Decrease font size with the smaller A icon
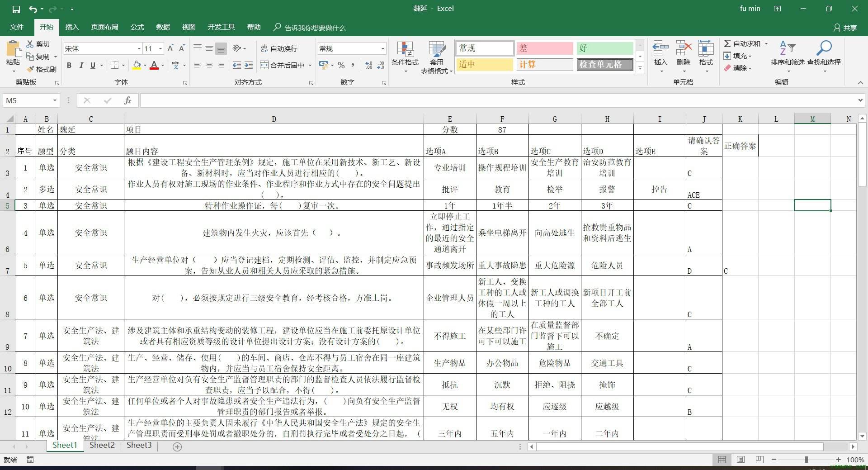Screen dimensions: 868x470 coord(182,48)
